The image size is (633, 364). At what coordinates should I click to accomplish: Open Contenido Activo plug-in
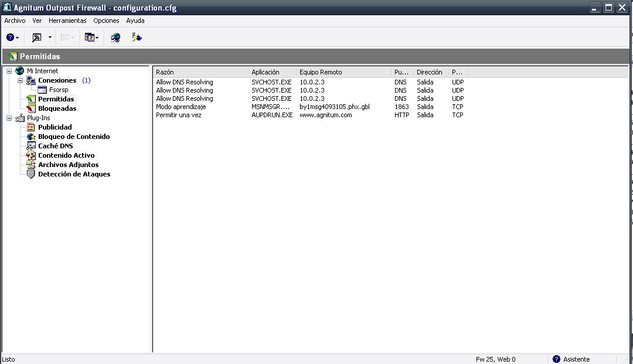66,155
